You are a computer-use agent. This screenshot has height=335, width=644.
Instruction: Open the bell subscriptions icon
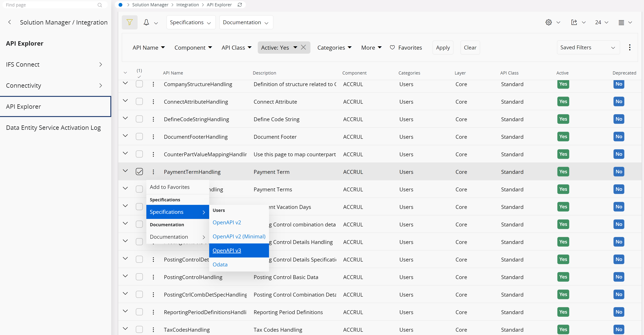click(146, 22)
